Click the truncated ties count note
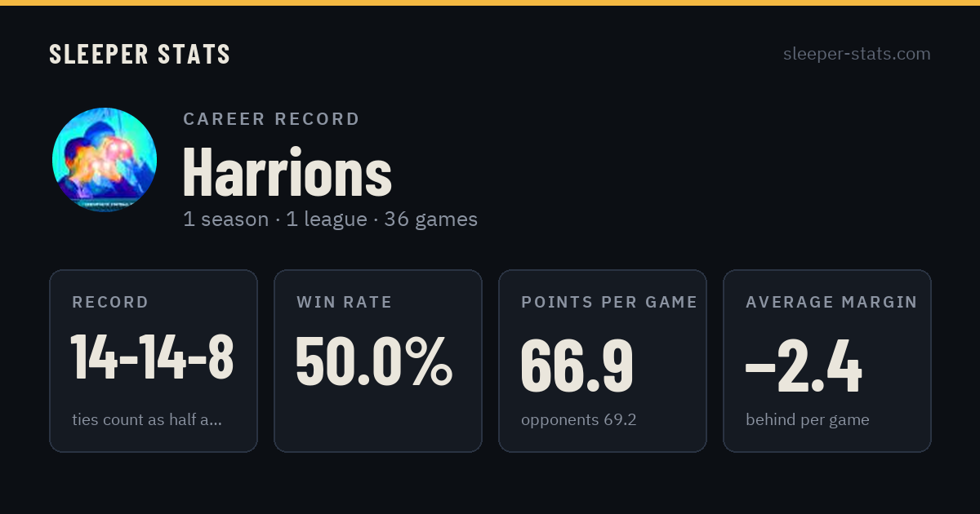 (x=147, y=420)
